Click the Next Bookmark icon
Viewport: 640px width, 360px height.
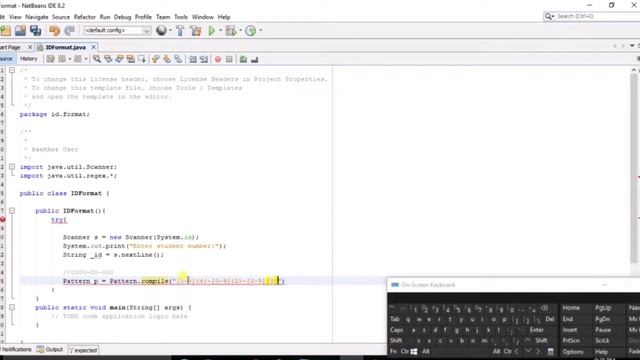pos(167,60)
